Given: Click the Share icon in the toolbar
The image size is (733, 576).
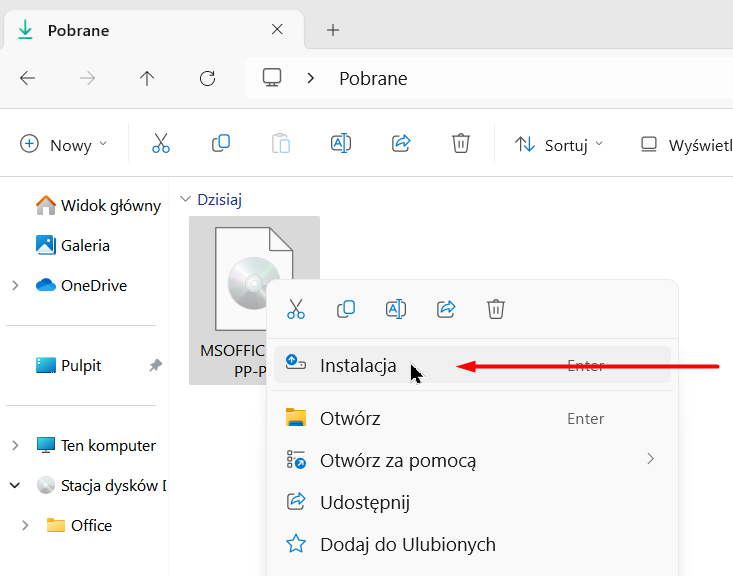Looking at the screenshot, I should coord(401,143).
